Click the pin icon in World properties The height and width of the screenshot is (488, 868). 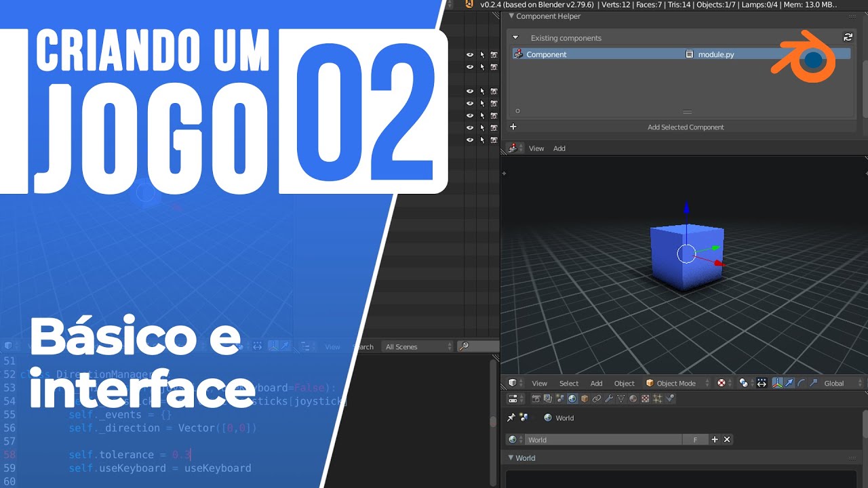pos(511,418)
